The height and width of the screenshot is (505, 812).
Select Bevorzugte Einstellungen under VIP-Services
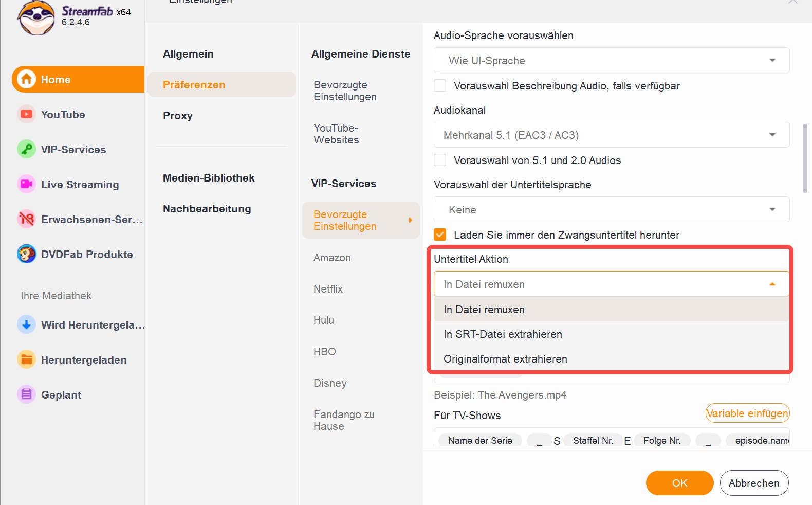point(361,220)
